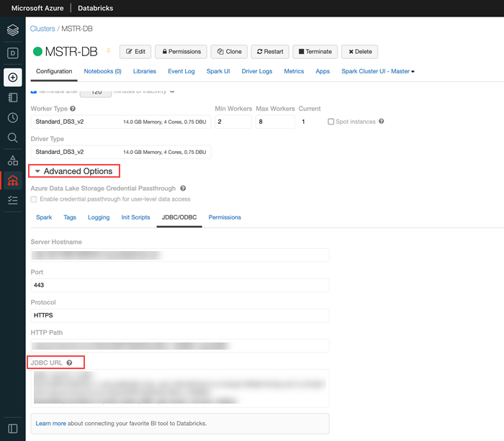Switch to the Spark UI tab
Image resolution: width=504 pixels, height=441 pixels.
point(218,71)
